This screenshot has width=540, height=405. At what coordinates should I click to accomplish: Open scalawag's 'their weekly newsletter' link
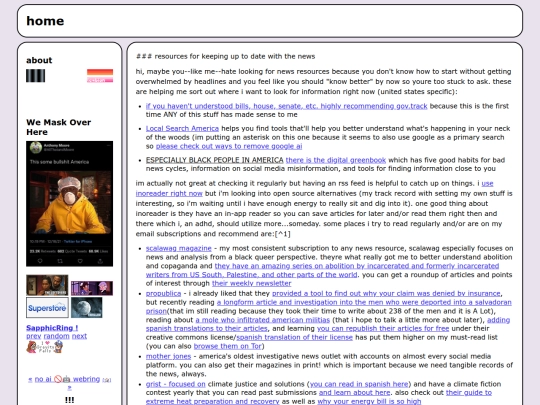(x=251, y=283)
